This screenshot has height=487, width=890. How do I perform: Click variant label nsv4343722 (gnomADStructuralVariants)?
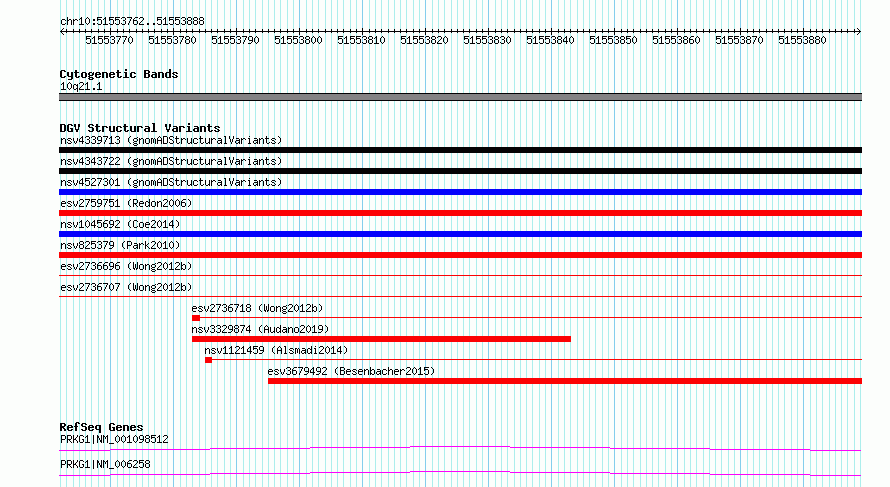[171, 161]
